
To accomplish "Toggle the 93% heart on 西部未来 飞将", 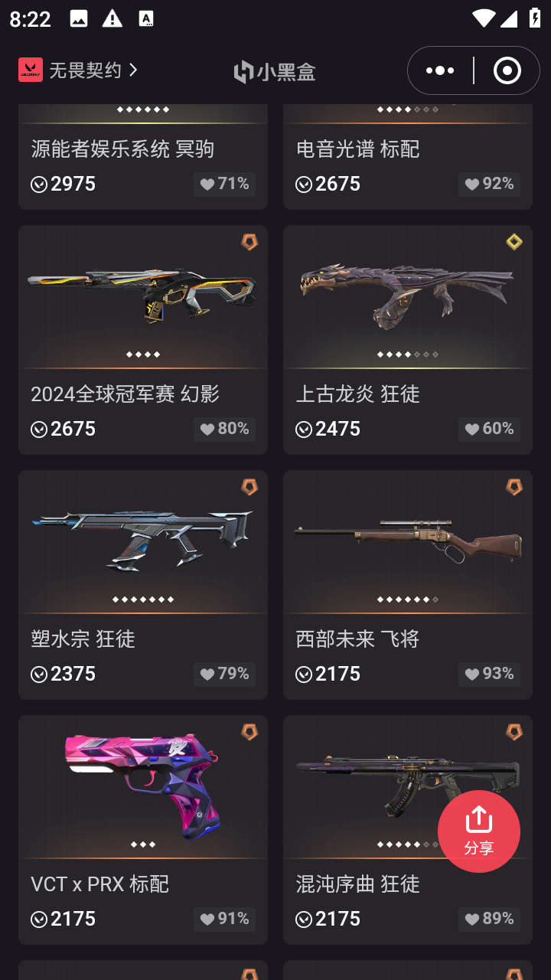I will (x=490, y=674).
